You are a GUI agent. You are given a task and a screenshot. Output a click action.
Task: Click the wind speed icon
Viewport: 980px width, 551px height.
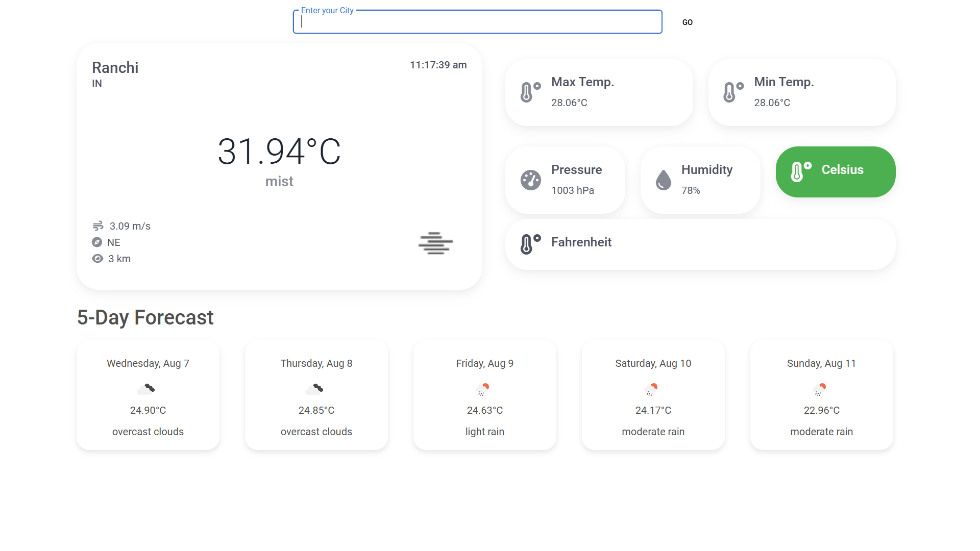pyautogui.click(x=98, y=226)
